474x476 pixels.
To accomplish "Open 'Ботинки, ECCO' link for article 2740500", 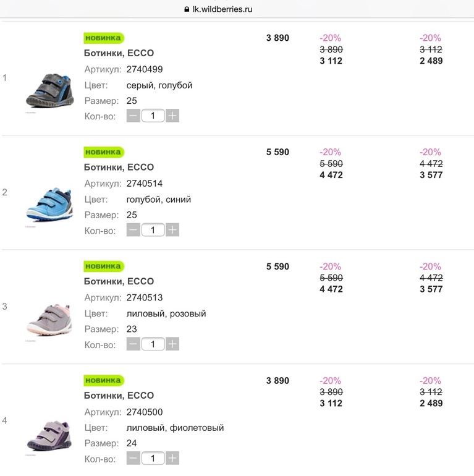I will click(119, 396).
